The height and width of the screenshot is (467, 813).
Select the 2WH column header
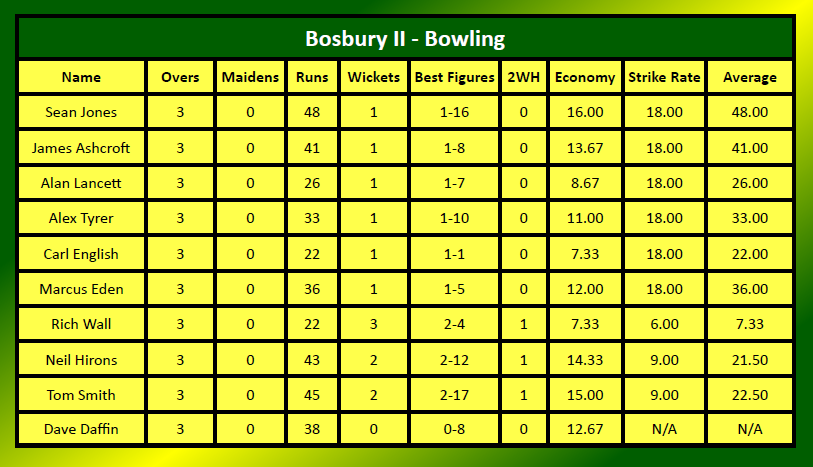tap(524, 77)
